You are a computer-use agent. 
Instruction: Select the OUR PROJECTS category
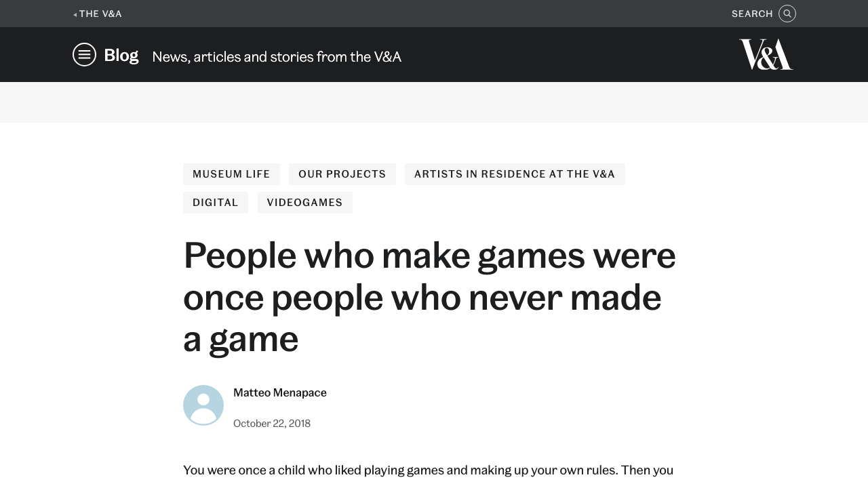point(342,174)
